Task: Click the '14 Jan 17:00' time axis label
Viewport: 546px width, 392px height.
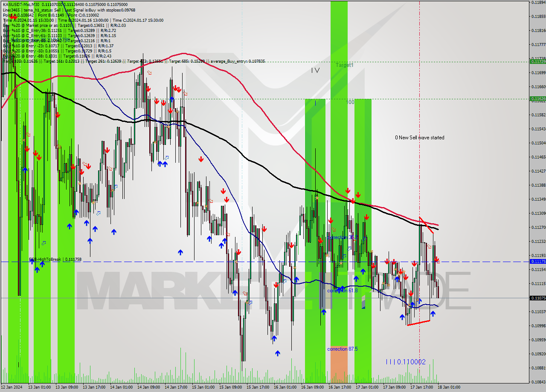Action: [x=176, y=387]
